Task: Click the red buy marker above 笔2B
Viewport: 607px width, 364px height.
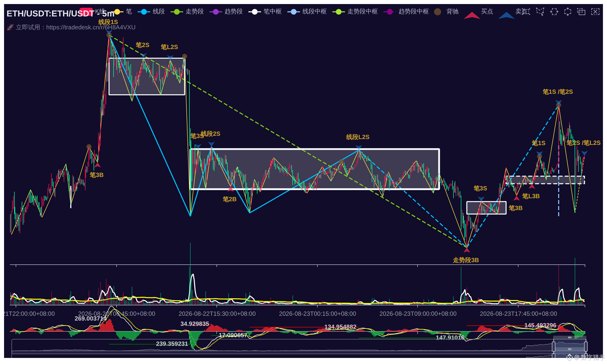Action: pos(230,189)
